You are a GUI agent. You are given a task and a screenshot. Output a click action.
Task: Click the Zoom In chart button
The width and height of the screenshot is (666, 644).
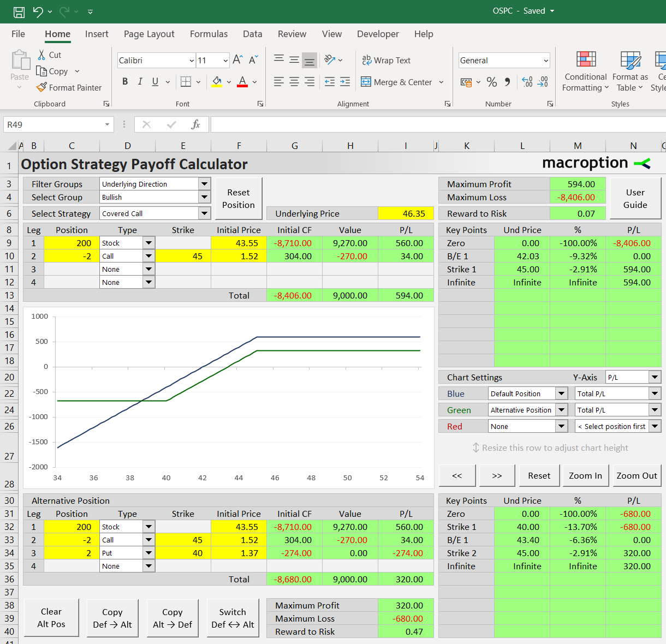(585, 475)
